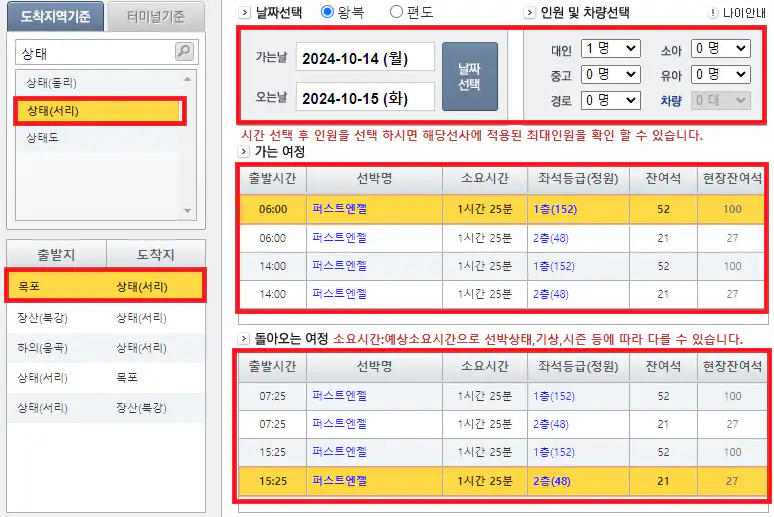Viewport: 774px width, 517px height.
Task: Switch to the 터미널기준 tab
Action: [156, 17]
